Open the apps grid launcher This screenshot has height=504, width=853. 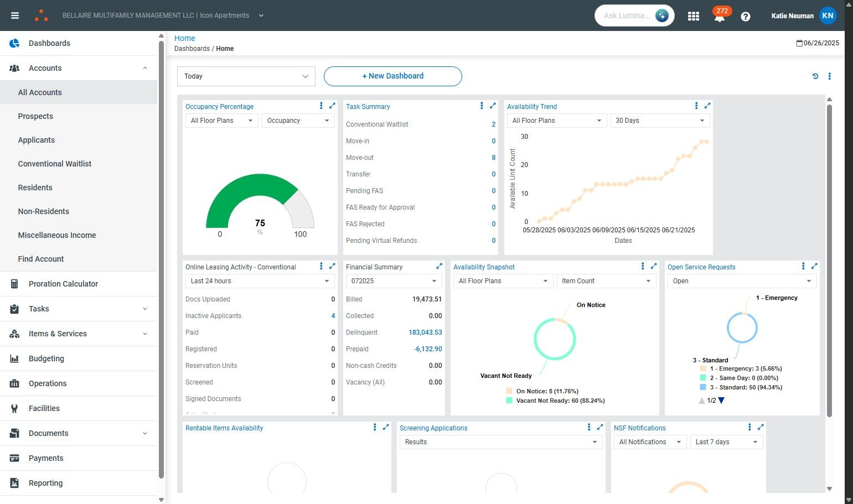pyautogui.click(x=693, y=16)
